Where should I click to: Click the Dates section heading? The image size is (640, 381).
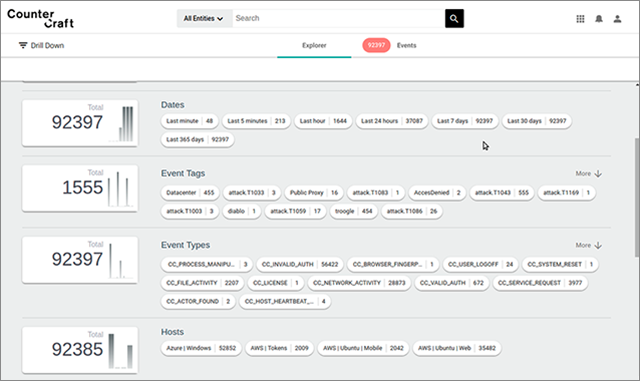click(173, 105)
